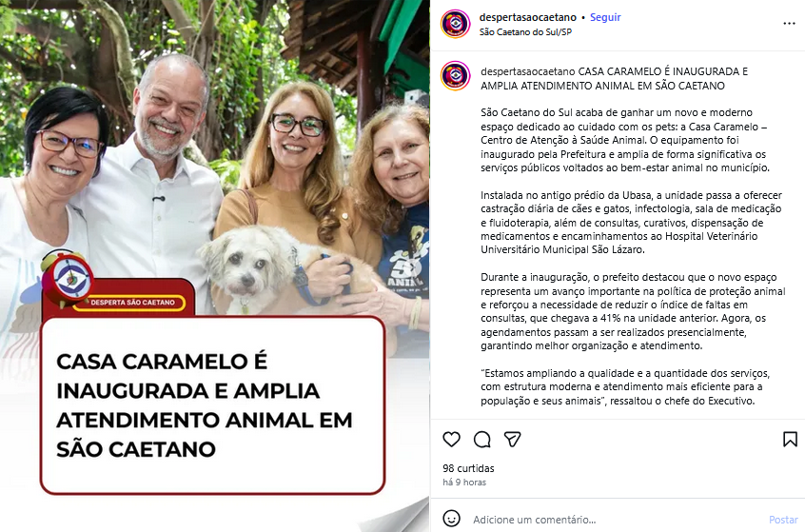Click the Casa Caramelo headline card

[x=212, y=405]
